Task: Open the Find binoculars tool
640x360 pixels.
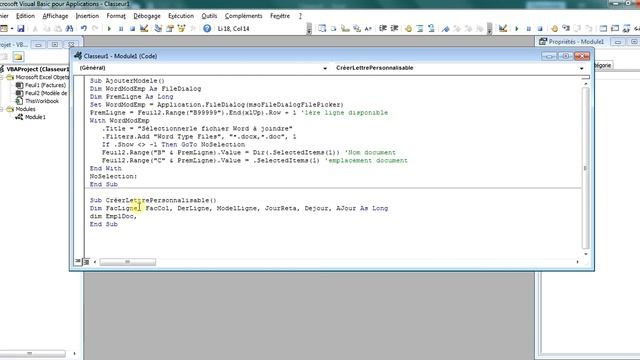Action: point(69,29)
